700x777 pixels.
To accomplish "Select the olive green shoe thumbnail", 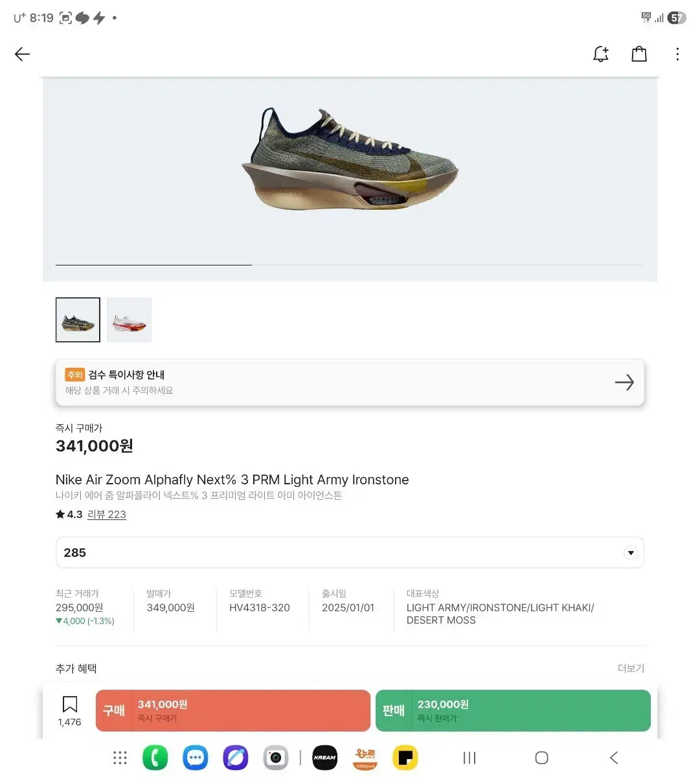I will pyautogui.click(x=78, y=320).
